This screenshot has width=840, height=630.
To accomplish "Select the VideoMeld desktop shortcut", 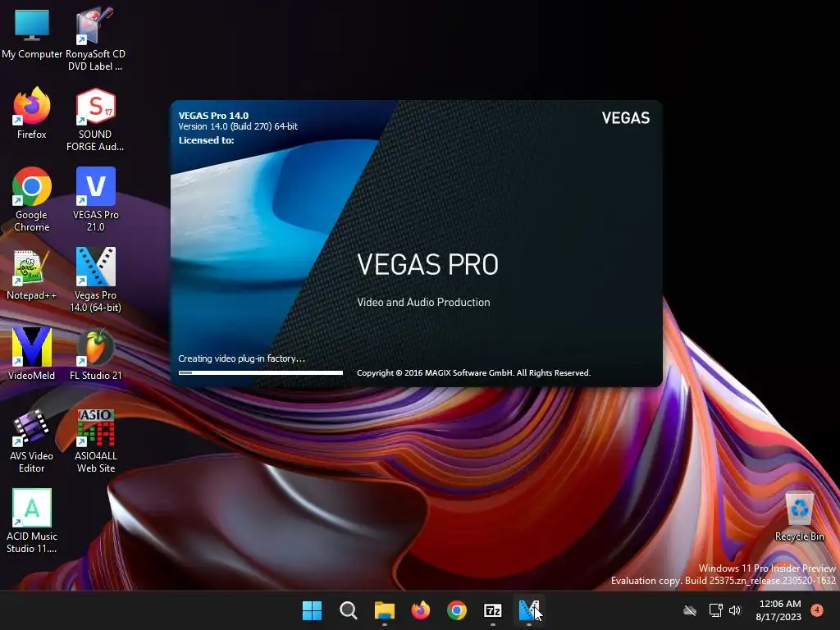I will (x=32, y=354).
